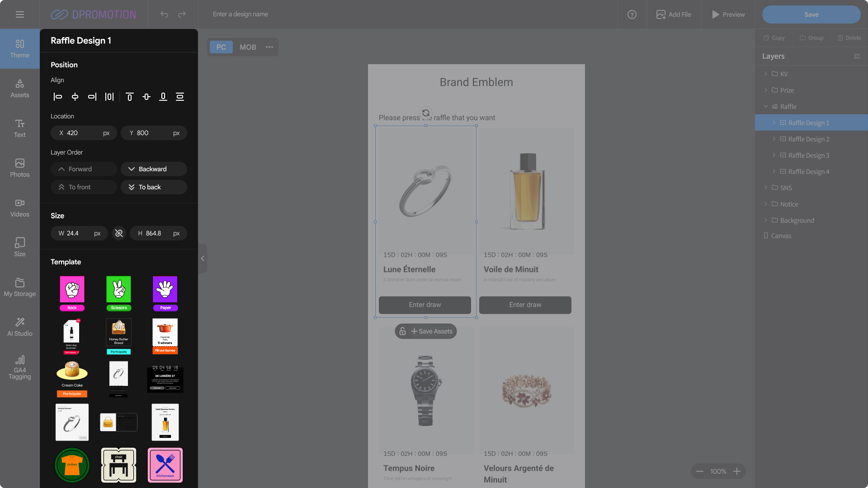The height and width of the screenshot is (488, 868).
Task: Click the zoom in plus control
Action: pyautogui.click(x=737, y=471)
